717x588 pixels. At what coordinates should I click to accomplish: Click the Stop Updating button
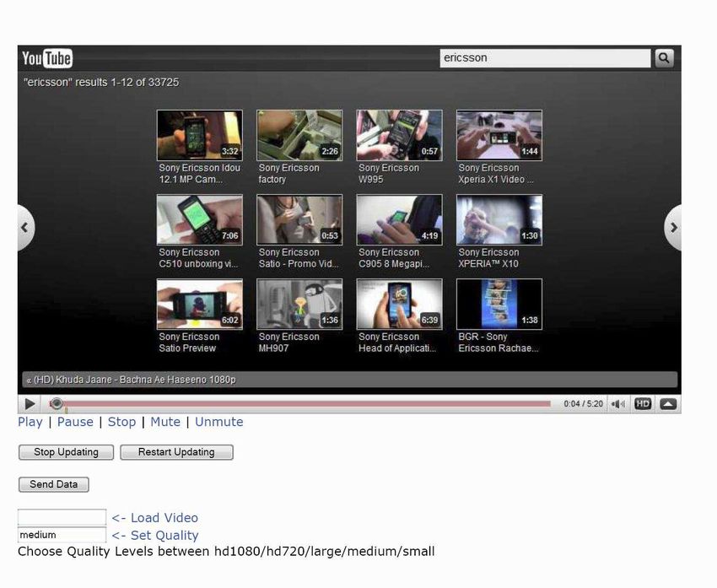pos(66,452)
